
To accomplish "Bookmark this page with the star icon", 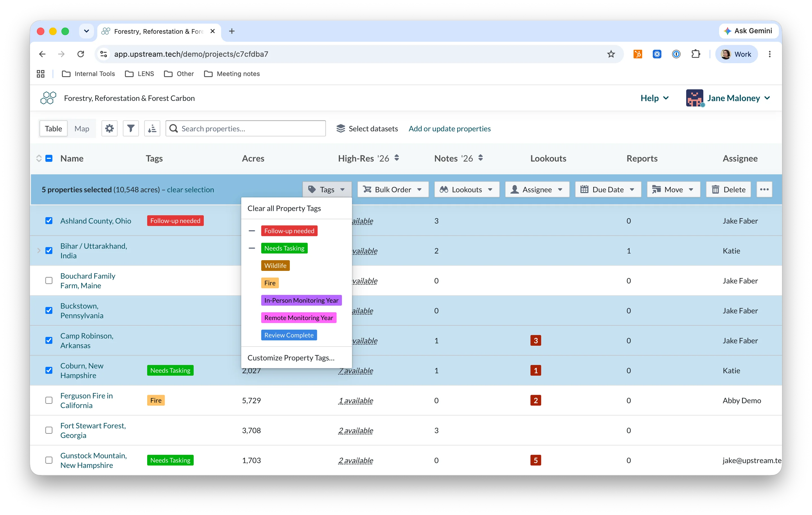I will tap(611, 54).
